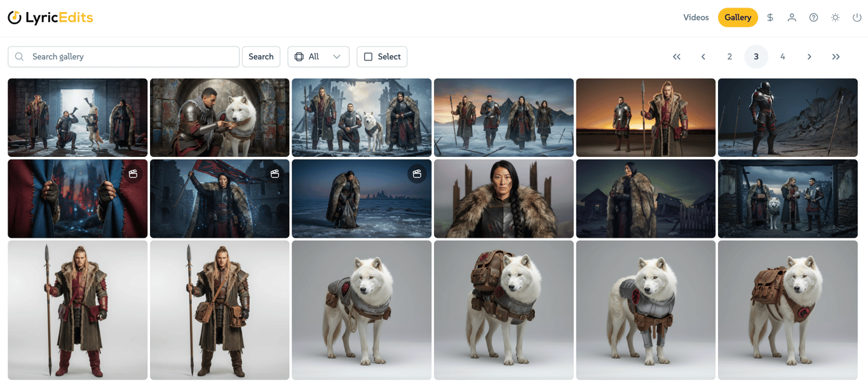868x382 pixels.
Task: Toggle the theme with the sun icon
Action: click(835, 17)
